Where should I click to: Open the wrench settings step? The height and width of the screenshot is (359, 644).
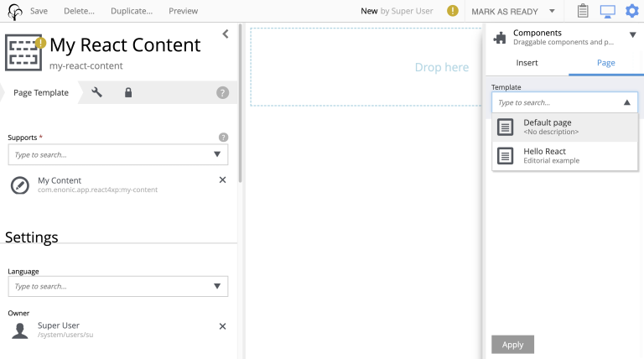coord(97,92)
